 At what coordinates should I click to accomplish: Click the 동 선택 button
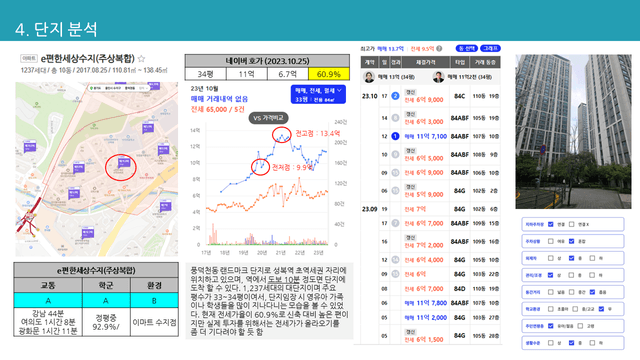(x=467, y=49)
